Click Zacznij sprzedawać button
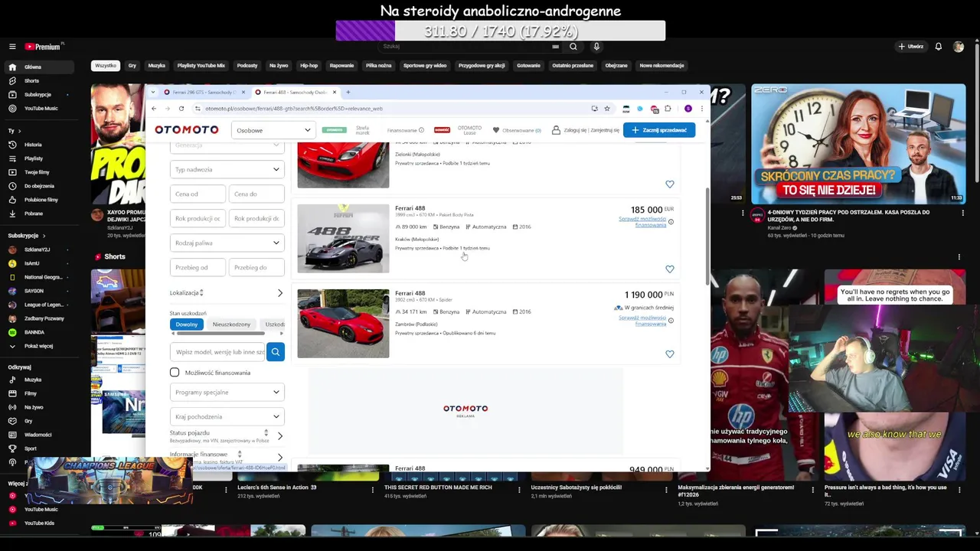The width and height of the screenshot is (980, 551). pos(659,130)
